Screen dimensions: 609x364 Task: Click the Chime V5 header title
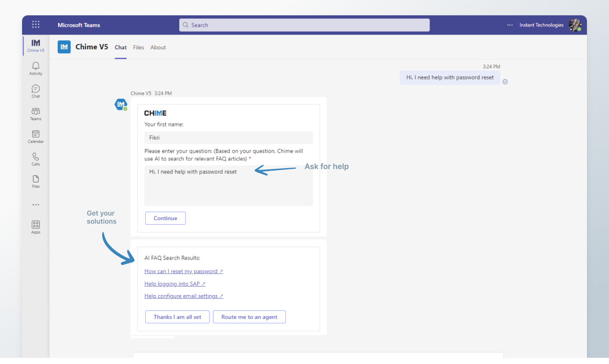tap(92, 47)
